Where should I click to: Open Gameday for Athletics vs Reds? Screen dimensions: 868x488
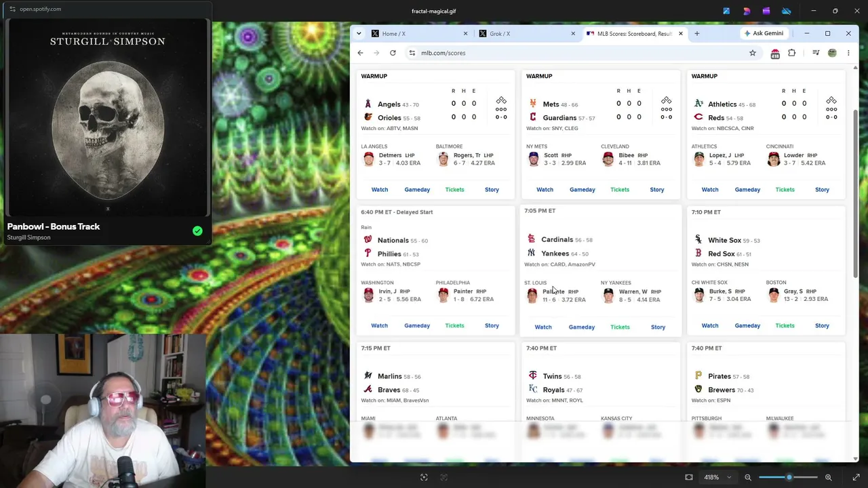pyautogui.click(x=747, y=190)
